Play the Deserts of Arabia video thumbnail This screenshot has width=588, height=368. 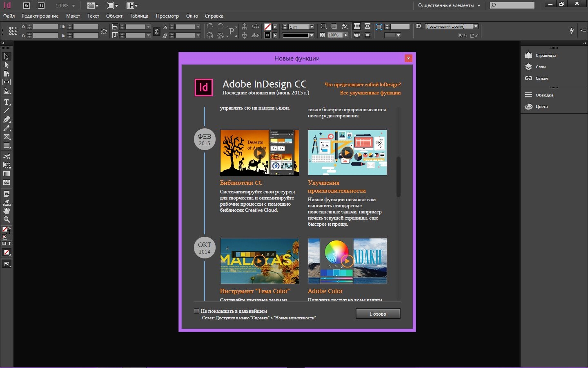coord(259,153)
